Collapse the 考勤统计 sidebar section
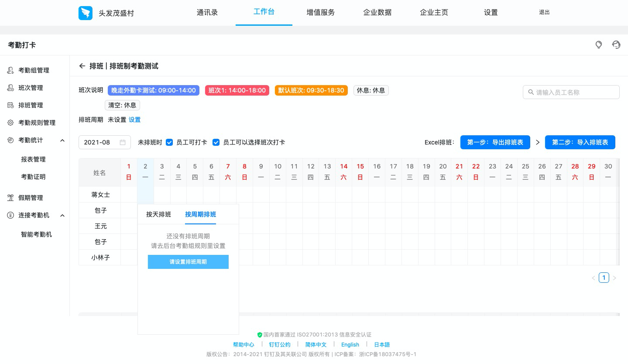Screen dimensions: 628x364 point(62,141)
